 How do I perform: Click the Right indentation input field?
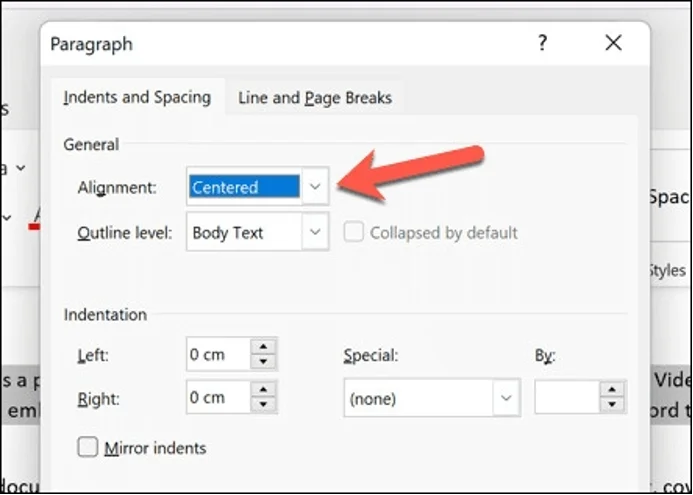coord(218,398)
